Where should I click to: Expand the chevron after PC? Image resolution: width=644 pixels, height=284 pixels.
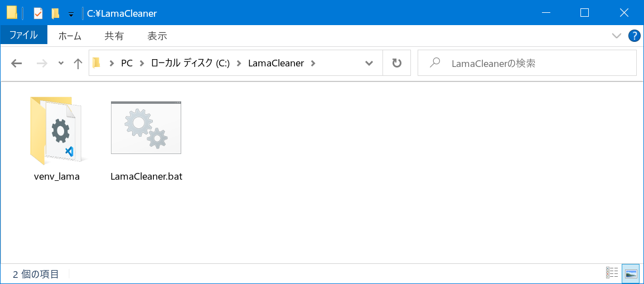click(142, 63)
